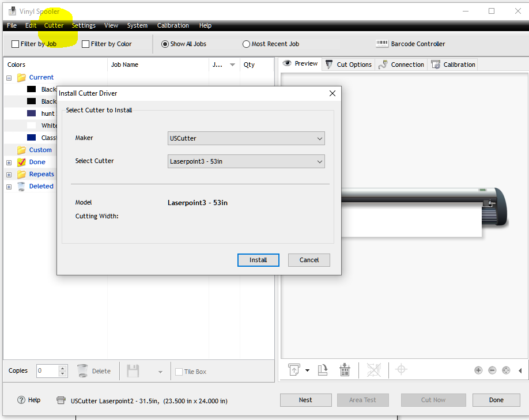The image size is (529, 420).
Task: Click the Install button
Action: pyautogui.click(x=258, y=260)
